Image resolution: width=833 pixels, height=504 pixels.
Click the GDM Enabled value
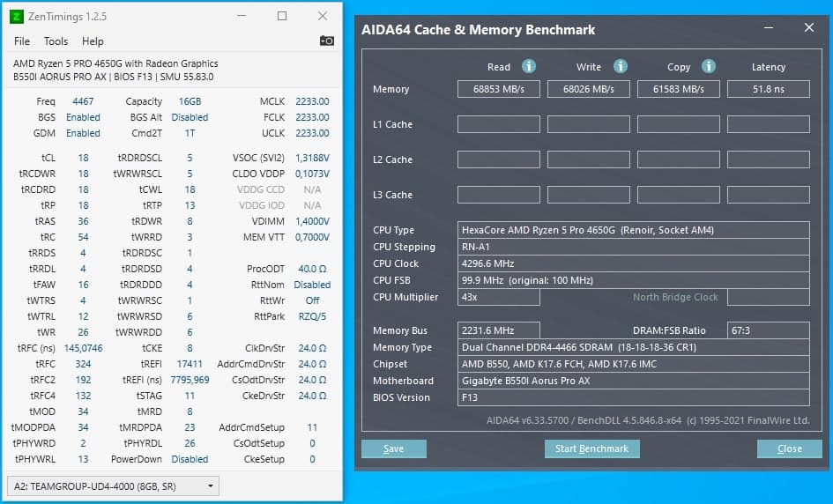83,133
